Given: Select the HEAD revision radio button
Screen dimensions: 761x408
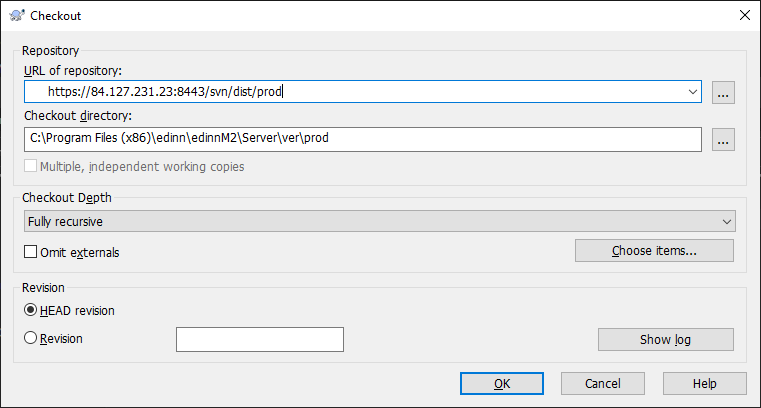Looking at the screenshot, I should pos(31,310).
